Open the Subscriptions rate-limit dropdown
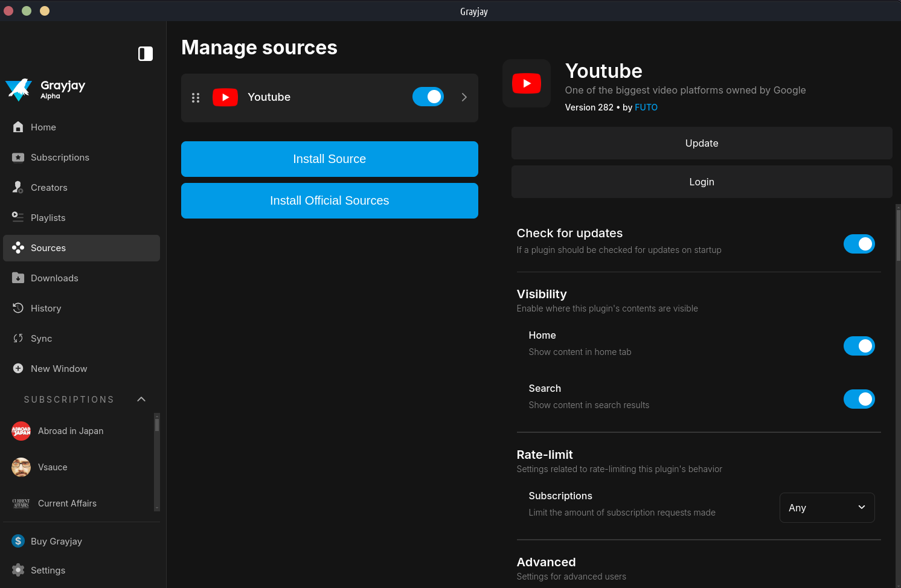Viewport: 901px width, 588px height. 827,508
